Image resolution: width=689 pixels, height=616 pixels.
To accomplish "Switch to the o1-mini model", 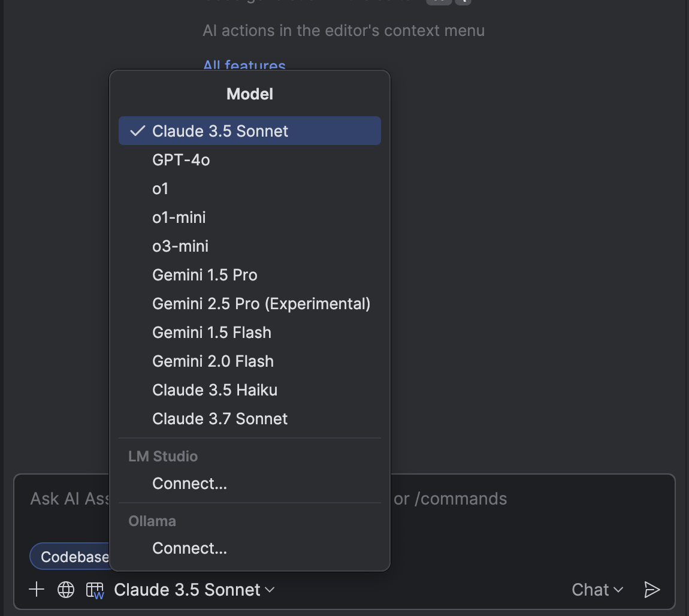I will [179, 218].
